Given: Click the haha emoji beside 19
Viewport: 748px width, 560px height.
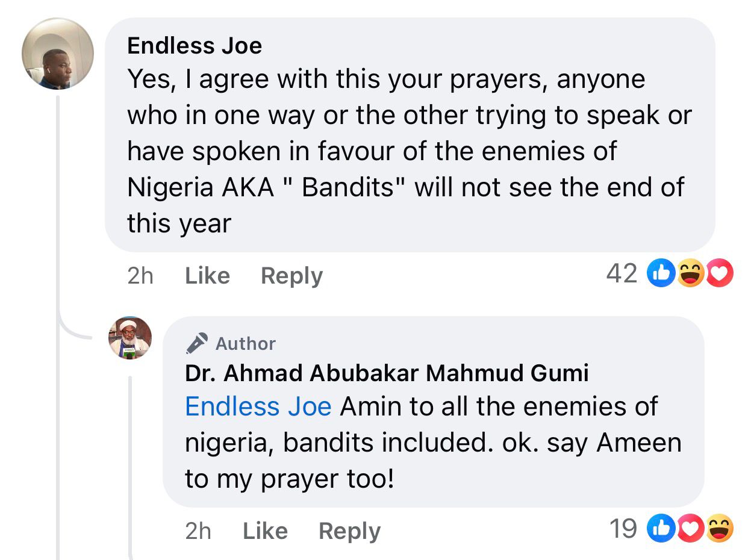Looking at the screenshot, I should click(x=719, y=530).
